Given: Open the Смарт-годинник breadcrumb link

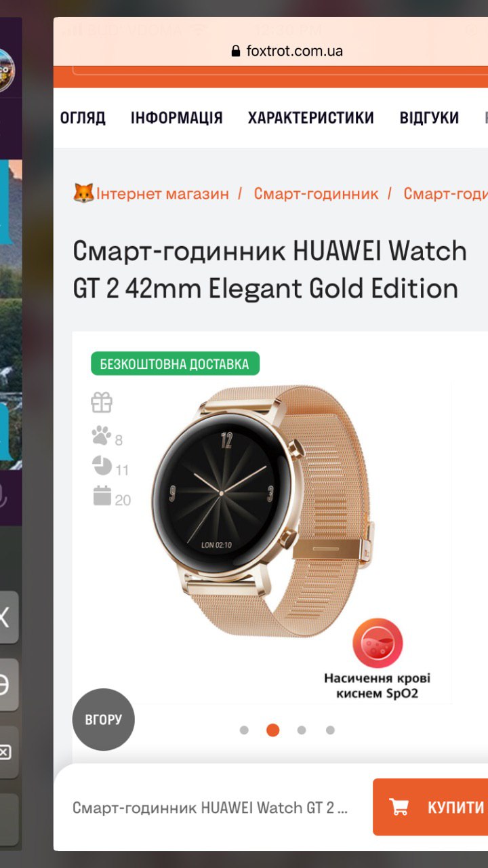Looking at the screenshot, I should [317, 193].
